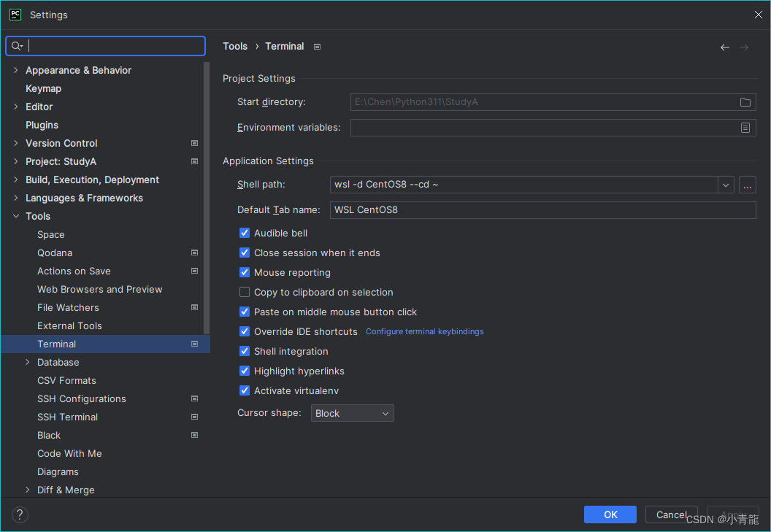
Task: Click the PyCharm logo in title bar
Action: point(15,15)
